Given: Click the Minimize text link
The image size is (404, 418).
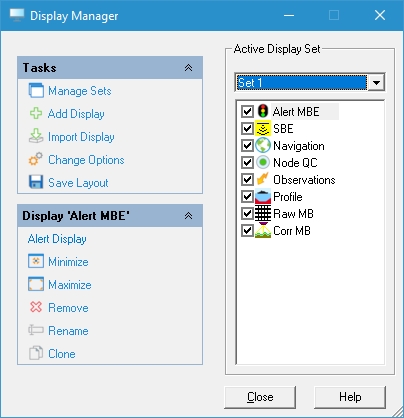Looking at the screenshot, I should 68,262.
